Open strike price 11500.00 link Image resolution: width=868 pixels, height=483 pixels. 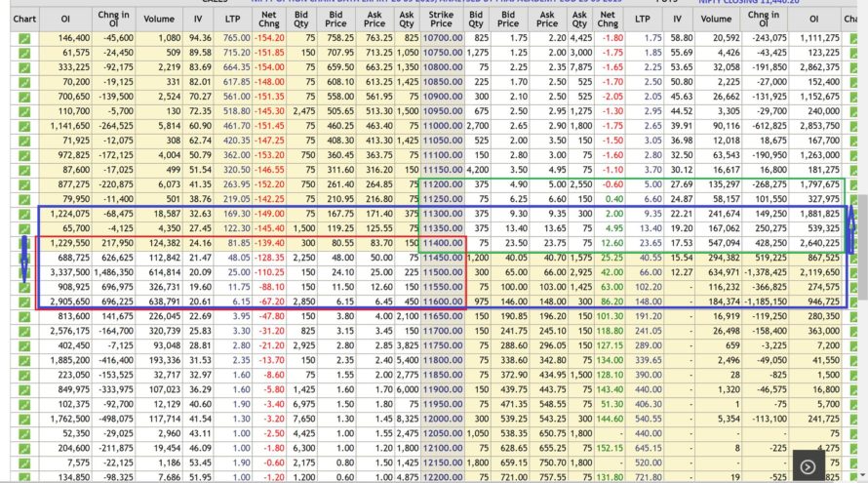coord(443,272)
